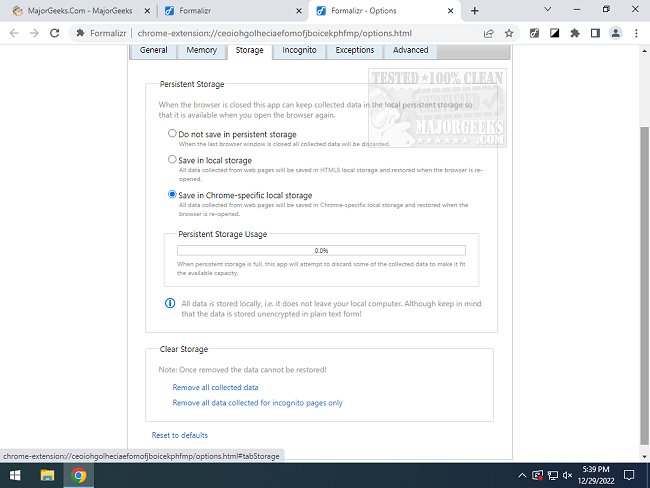This screenshot has width=650, height=488.
Task: Show hidden system tray icons
Action: pyautogui.click(x=522, y=475)
